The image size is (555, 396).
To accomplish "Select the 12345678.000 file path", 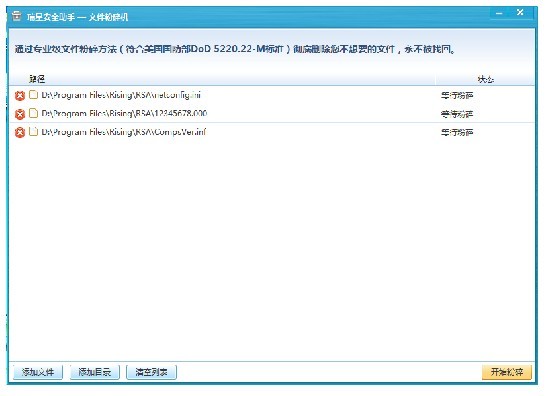I will (124, 113).
